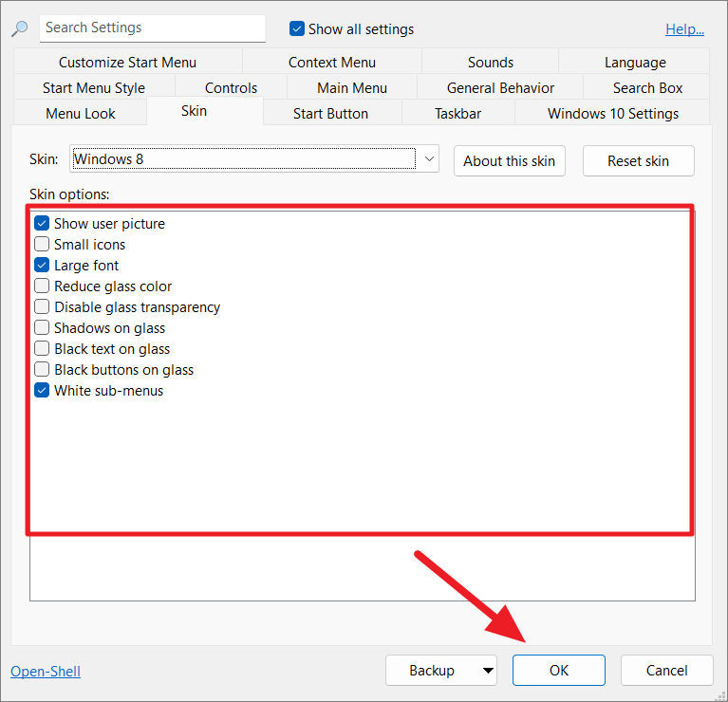Screen dimensions: 728x702
Task: Uncheck the White sub-menus option
Action: tap(42, 391)
